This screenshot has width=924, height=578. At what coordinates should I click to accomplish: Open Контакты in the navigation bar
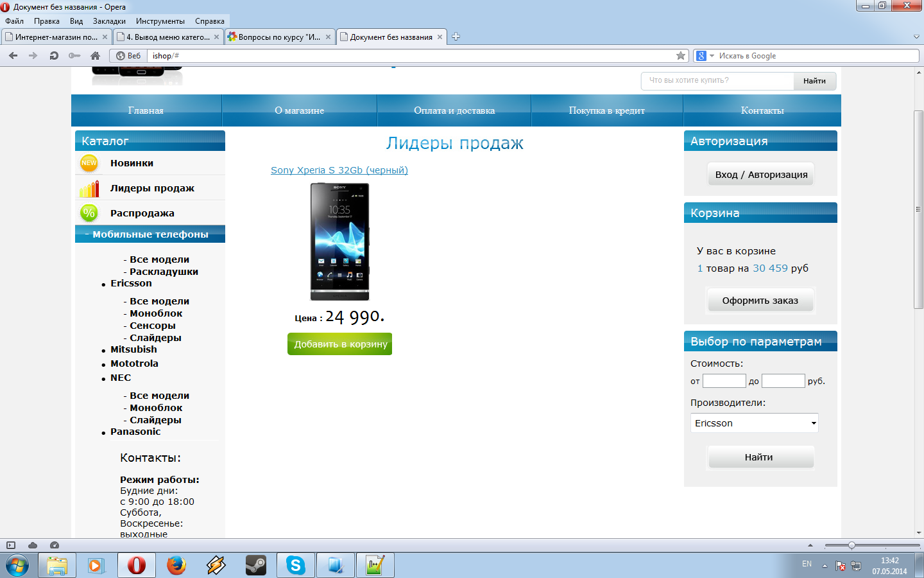[762, 110]
